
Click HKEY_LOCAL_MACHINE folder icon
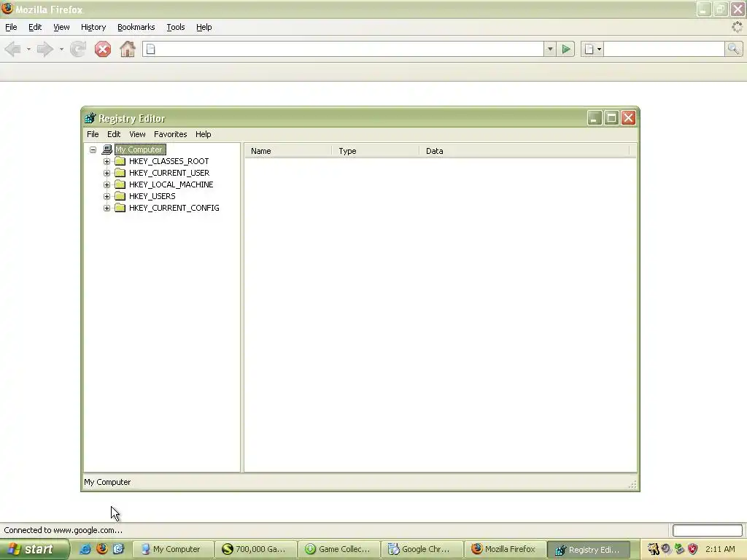(120, 184)
